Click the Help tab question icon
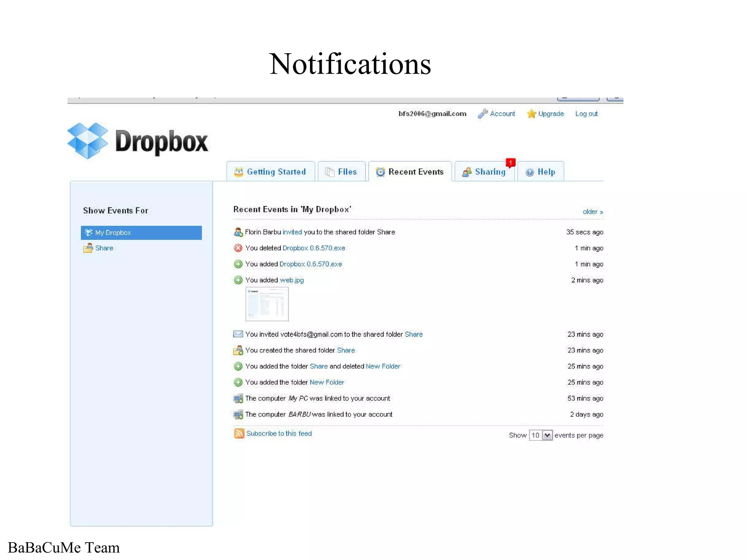Screen dimensions: 747x560 (530, 172)
